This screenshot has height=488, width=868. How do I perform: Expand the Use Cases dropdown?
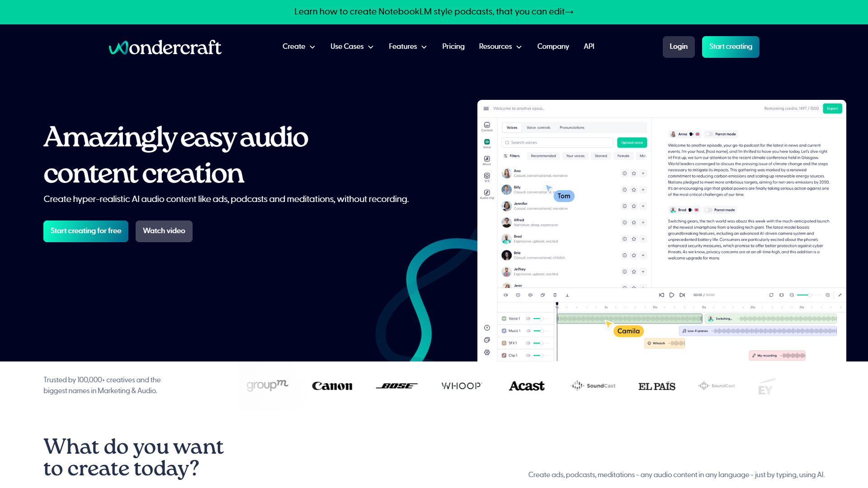click(352, 47)
